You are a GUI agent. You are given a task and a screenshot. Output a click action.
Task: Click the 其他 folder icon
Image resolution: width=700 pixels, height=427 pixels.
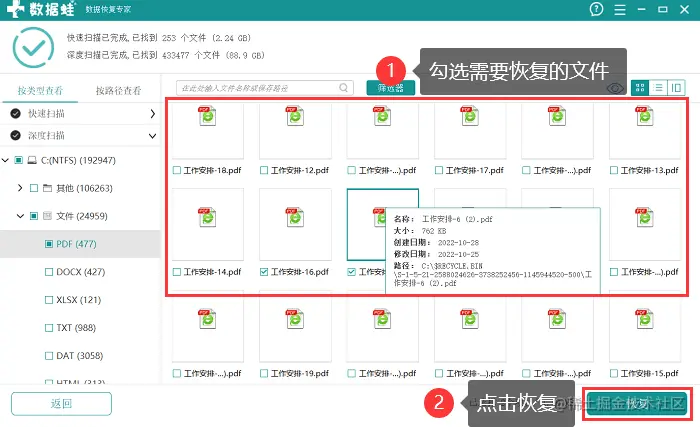(x=47, y=188)
